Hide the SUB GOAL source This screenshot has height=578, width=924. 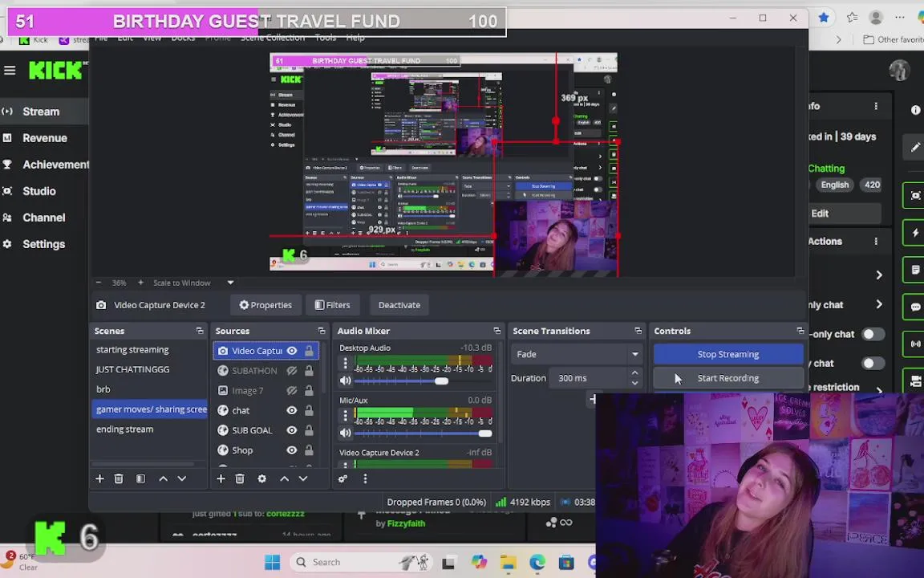tap(292, 430)
